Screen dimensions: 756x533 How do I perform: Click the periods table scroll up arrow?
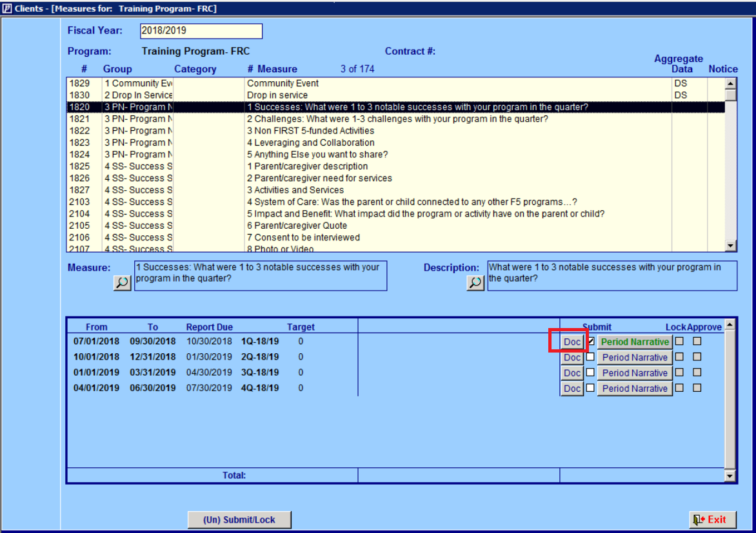730,324
